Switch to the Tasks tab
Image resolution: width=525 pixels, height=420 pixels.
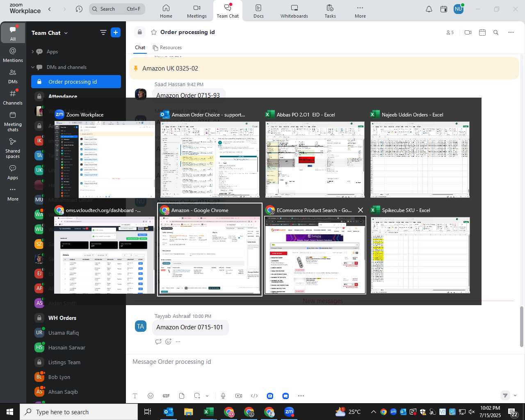pyautogui.click(x=330, y=11)
